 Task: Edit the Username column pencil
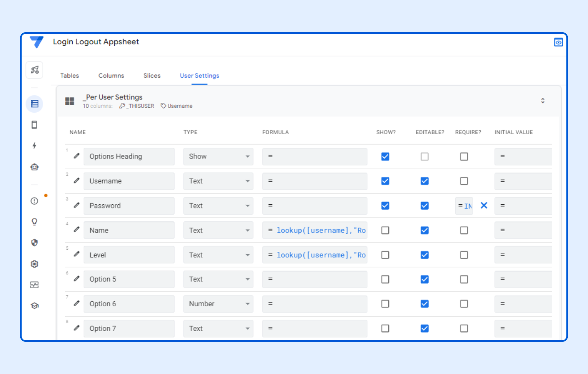[77, 180]
